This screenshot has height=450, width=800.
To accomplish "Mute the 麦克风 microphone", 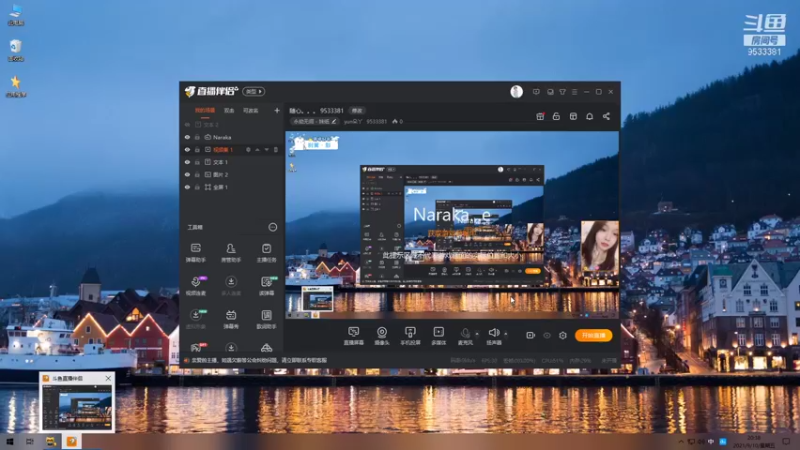I will tap(465, 336).
